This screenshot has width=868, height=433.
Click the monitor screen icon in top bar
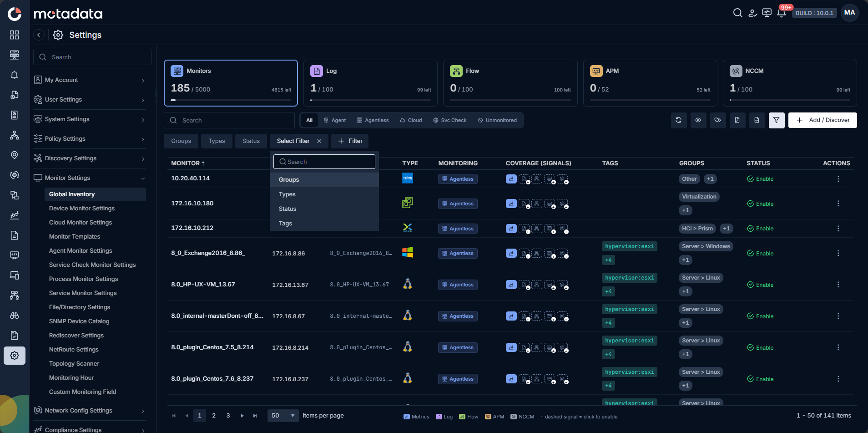coord(767,13)
